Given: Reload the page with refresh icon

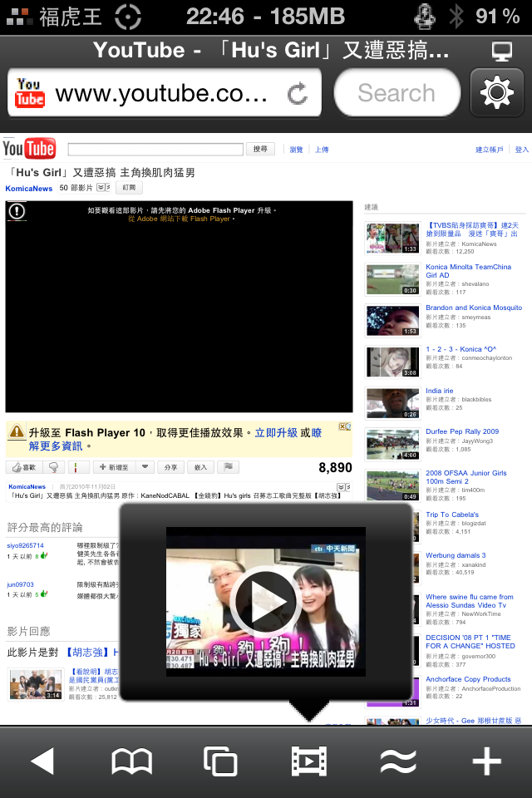Looking at the screenshot, I should click(298, 93).
